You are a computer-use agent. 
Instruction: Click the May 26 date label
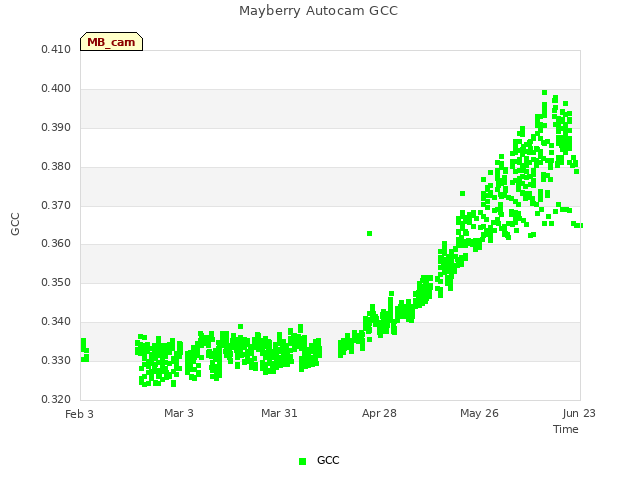coord(479,413)
